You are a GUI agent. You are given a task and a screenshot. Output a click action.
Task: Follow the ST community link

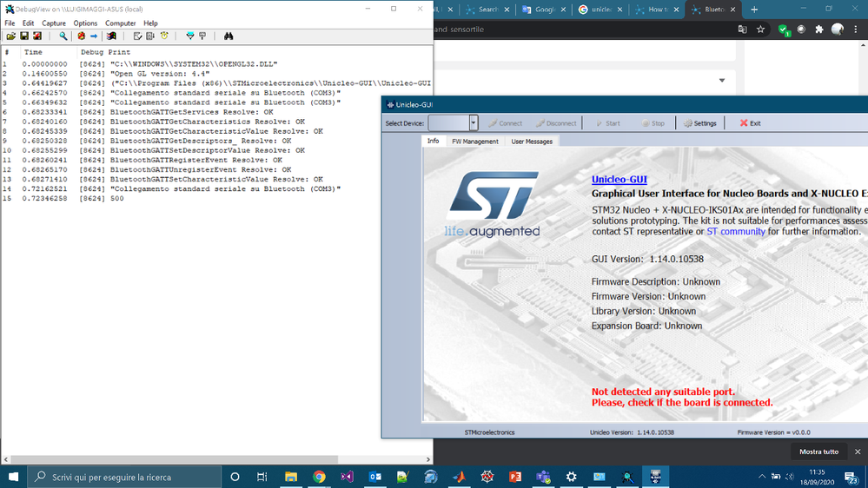pyautogui.click(x=736, y=231)
